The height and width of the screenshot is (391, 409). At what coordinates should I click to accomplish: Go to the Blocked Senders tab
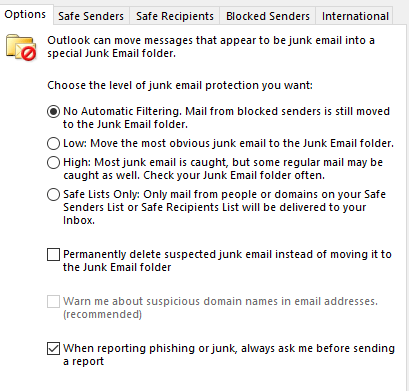coord(268,16)
